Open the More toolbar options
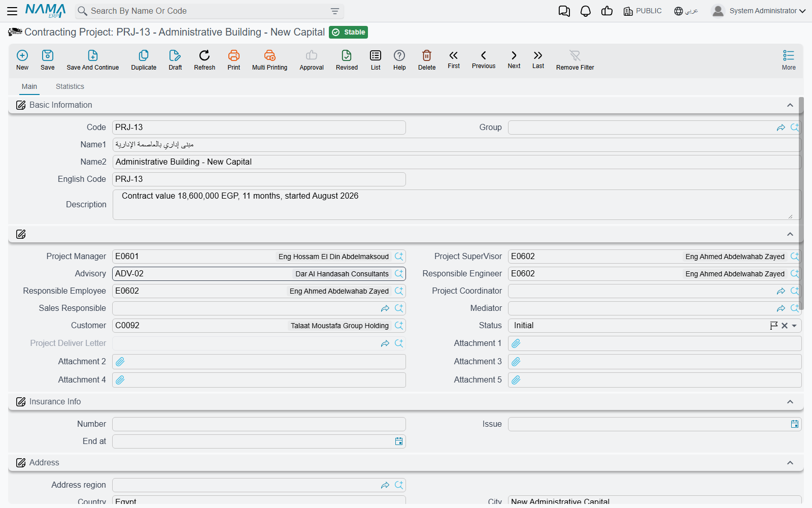 pos(789,60)
